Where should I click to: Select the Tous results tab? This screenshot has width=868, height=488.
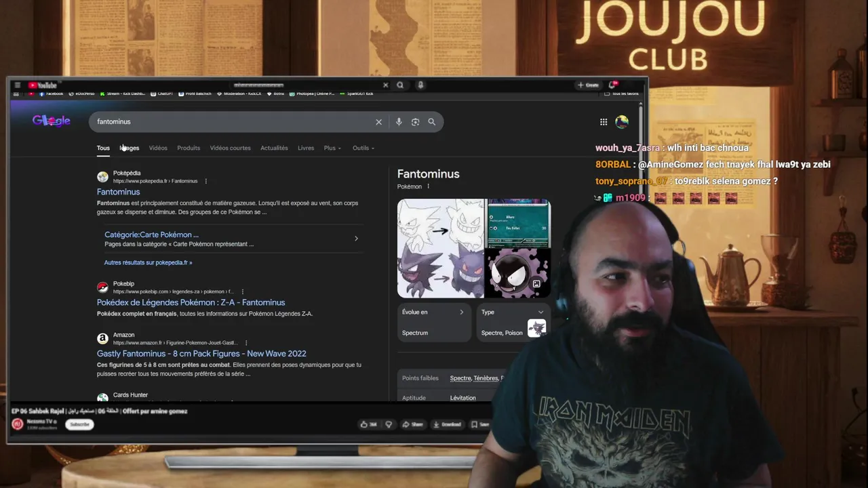click(x=103, y=148)
